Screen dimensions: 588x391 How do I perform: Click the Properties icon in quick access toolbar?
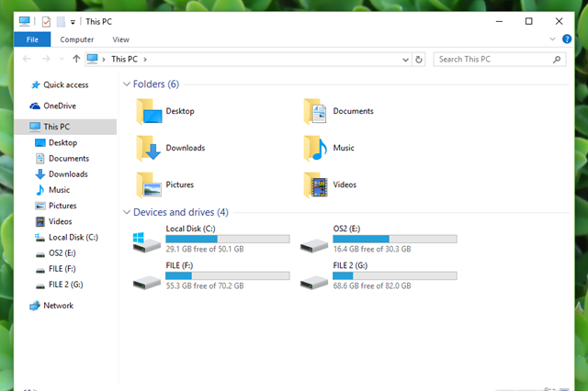(x=44, y=21)
